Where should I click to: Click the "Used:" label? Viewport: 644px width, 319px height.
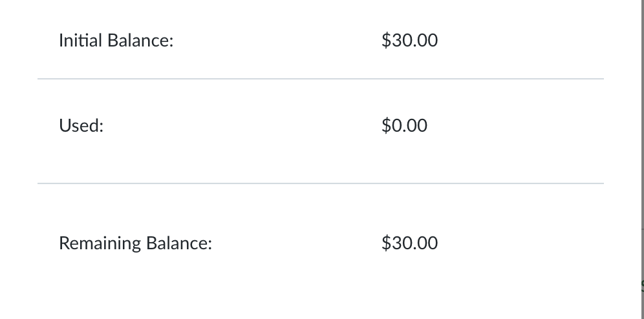click(81, 126)
